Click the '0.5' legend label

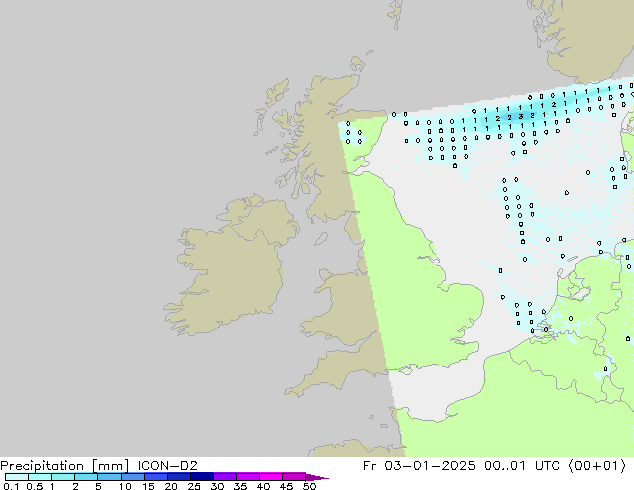35,486
